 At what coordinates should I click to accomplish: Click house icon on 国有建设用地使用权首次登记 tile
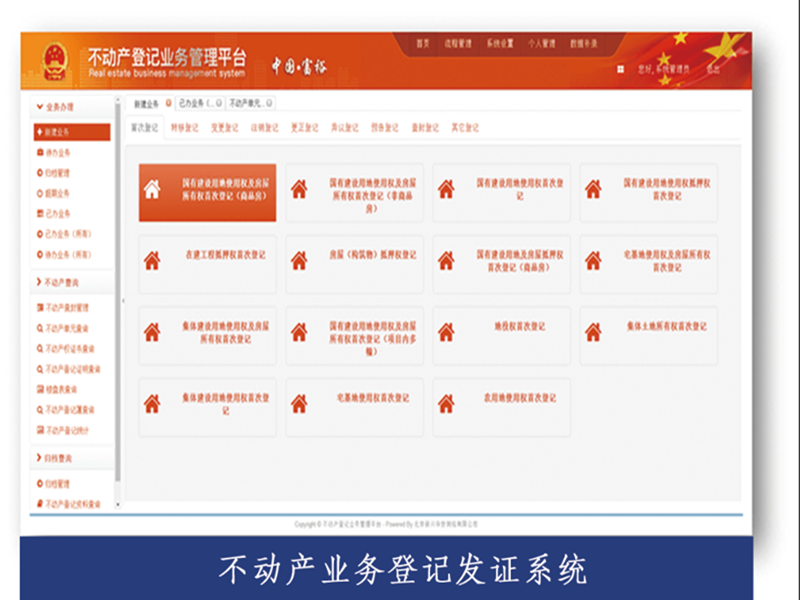click(x=446, y=189)
